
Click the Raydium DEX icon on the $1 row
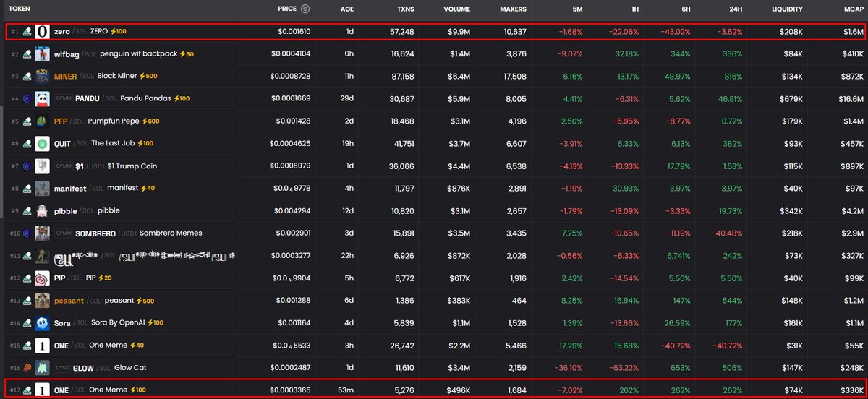27,166
